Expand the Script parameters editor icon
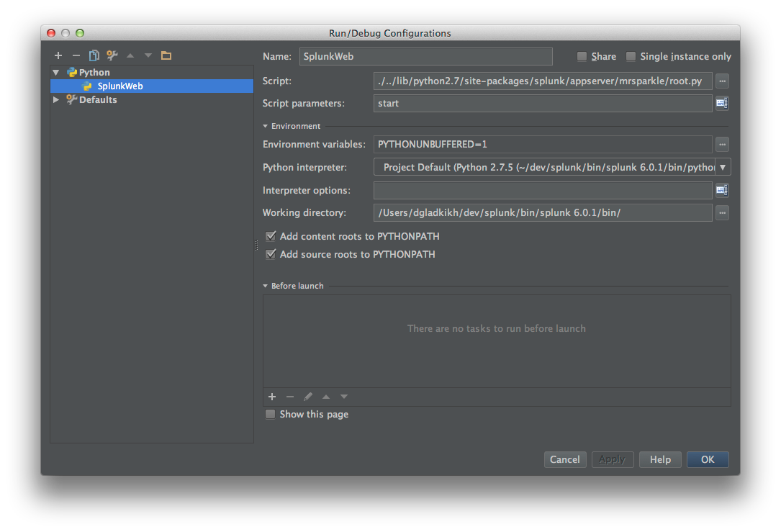The width and height of the screenshot is (781, 532). pos(722,103)
